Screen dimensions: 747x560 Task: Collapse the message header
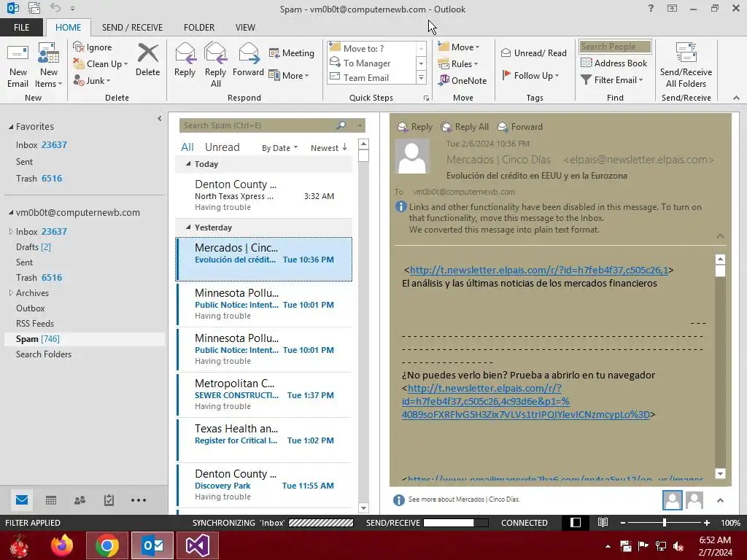coord(720,236)
